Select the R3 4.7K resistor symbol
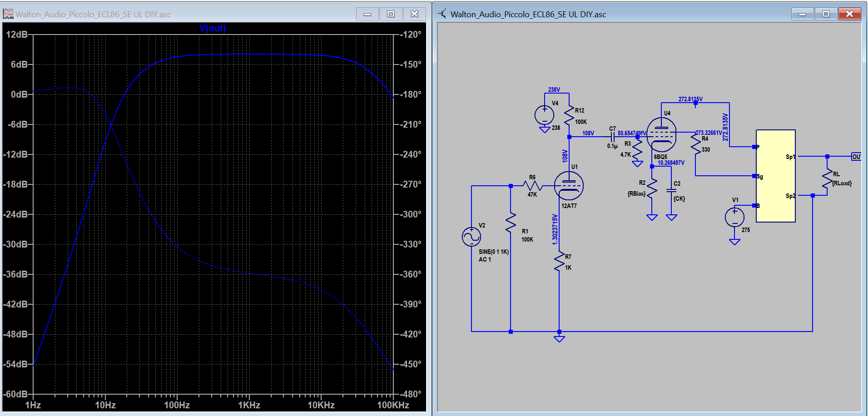The height and width of the screenshot is (416, 868). click(x=638, y=148)
